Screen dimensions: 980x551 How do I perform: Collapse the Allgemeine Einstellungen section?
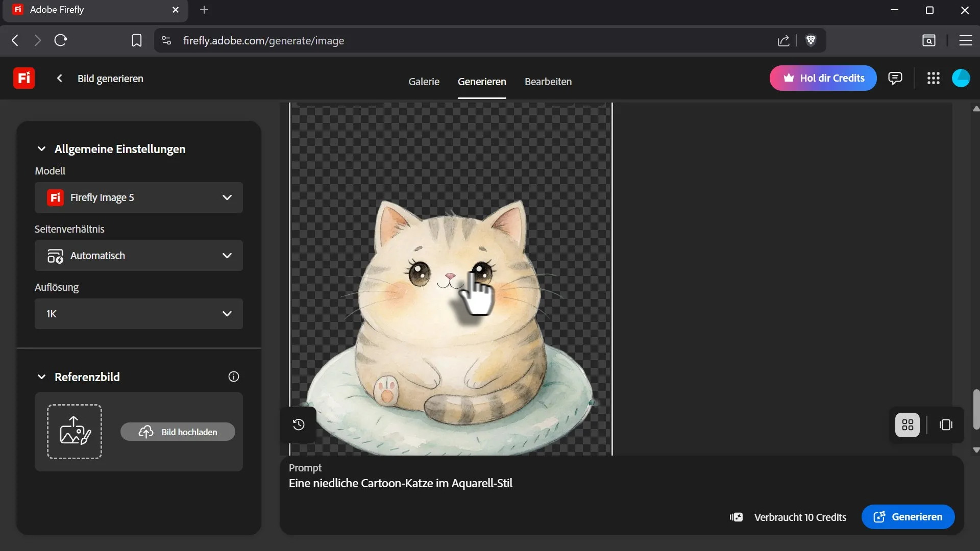[42, 149]
